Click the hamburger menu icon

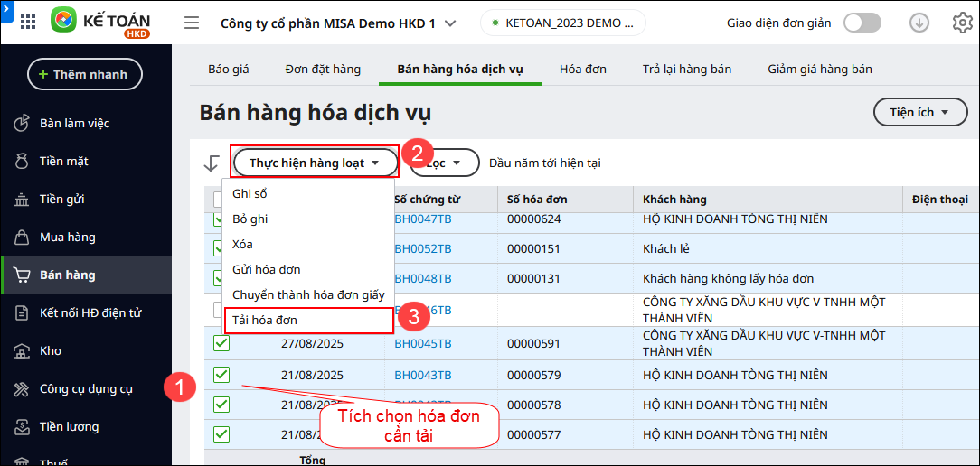coord(192,23)
